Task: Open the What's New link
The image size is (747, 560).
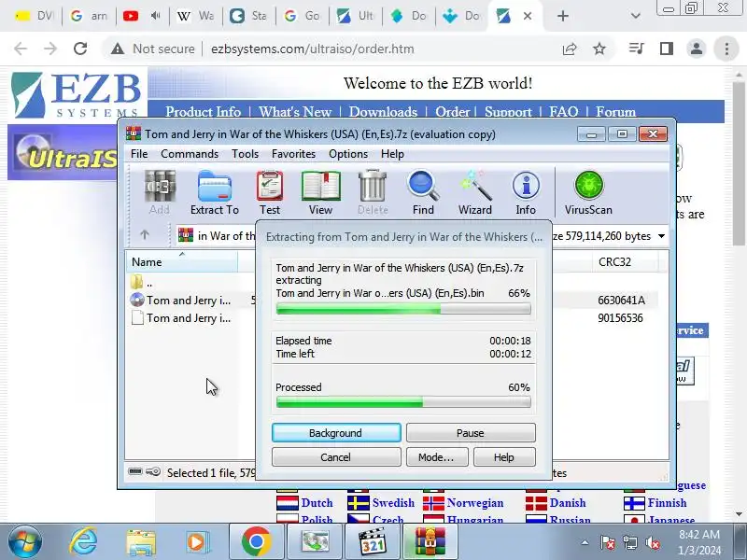Action: pos(295,111)
